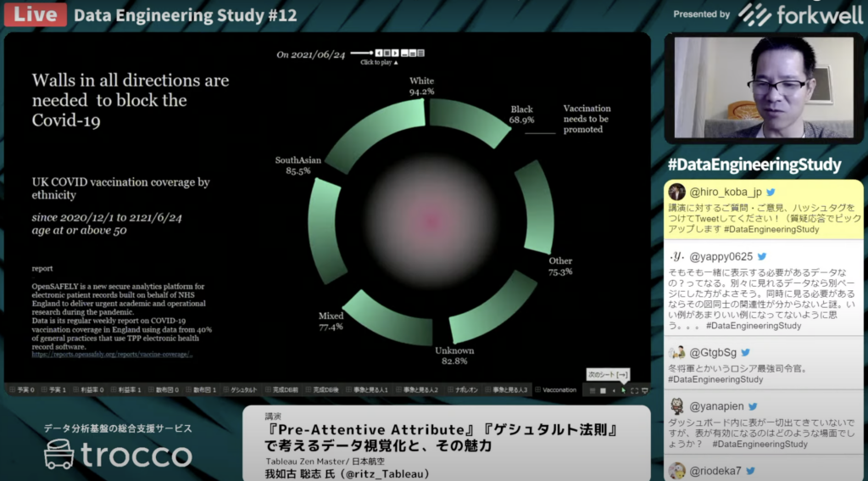Open @hiro_koba_jp tweet's Twitter bird icon
The image size is (868, 481).
(771, 193)
